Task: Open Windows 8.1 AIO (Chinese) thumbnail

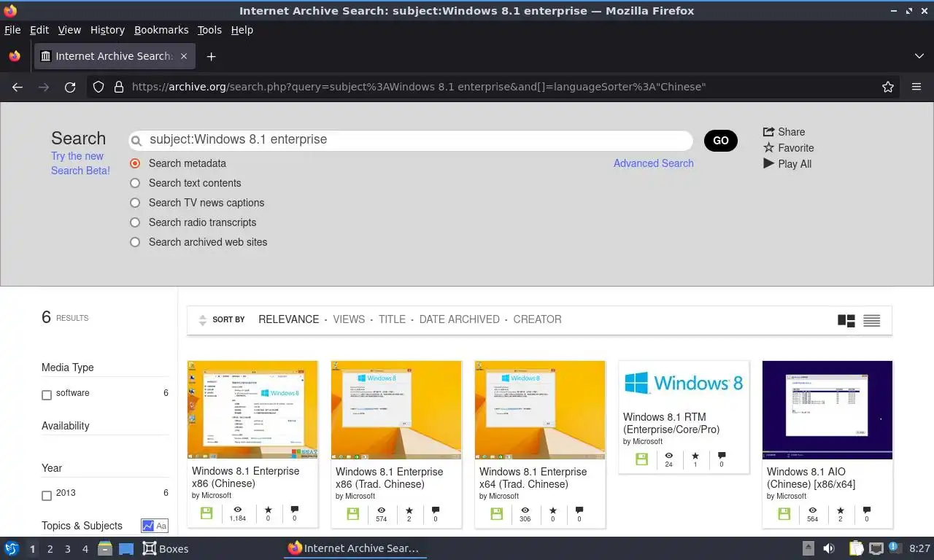Action: pyautogui.click(x=827, y=410)
